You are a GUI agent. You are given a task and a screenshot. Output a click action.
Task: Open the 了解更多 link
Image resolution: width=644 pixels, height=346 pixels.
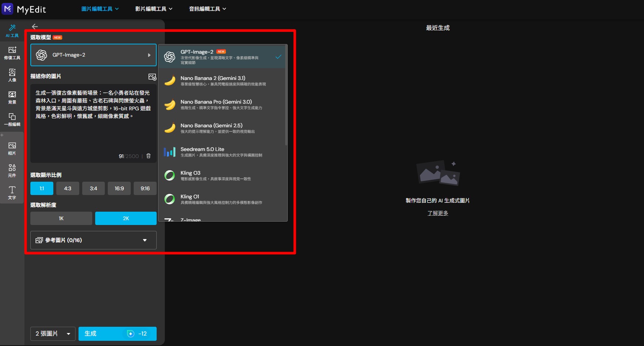(438, 213)
